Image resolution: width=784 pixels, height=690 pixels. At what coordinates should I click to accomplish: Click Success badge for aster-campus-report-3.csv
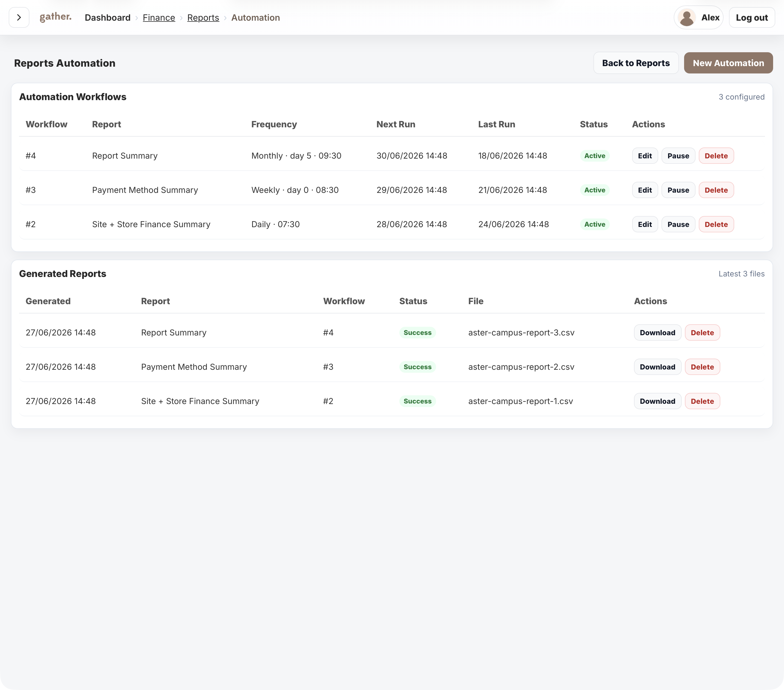[x=417, y=333]
